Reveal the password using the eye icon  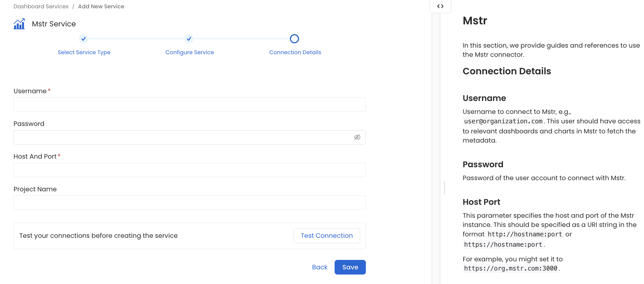click(x=357, y=137)
